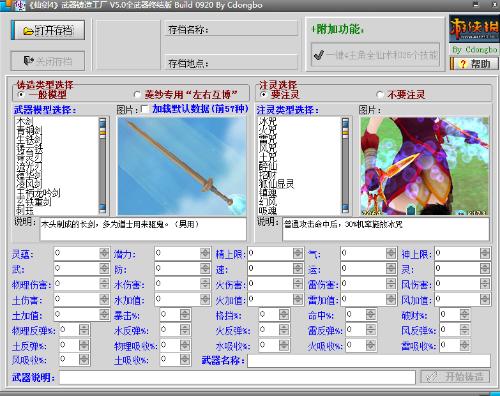Select 凌风剑 in weapon model list

click(x=29, y=184)
